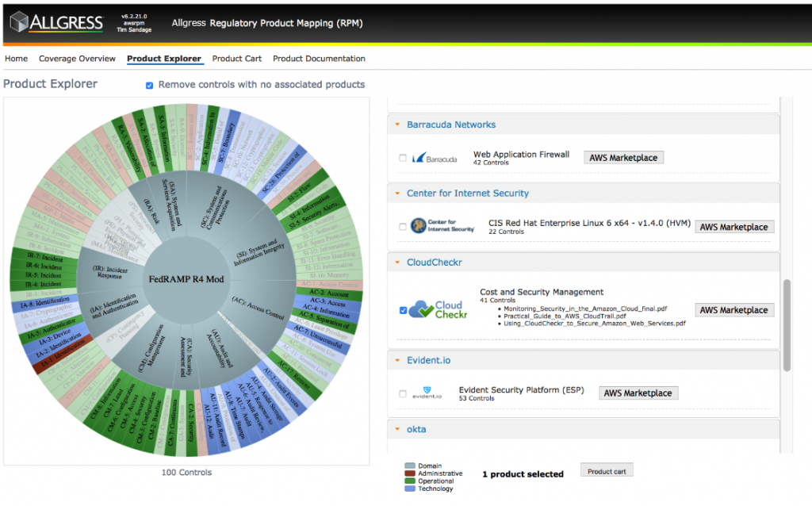812x506 pixels.
Task: Collapse the CloudCheckr section arrow
Action: pyautogui.click(x=397, y=263)
